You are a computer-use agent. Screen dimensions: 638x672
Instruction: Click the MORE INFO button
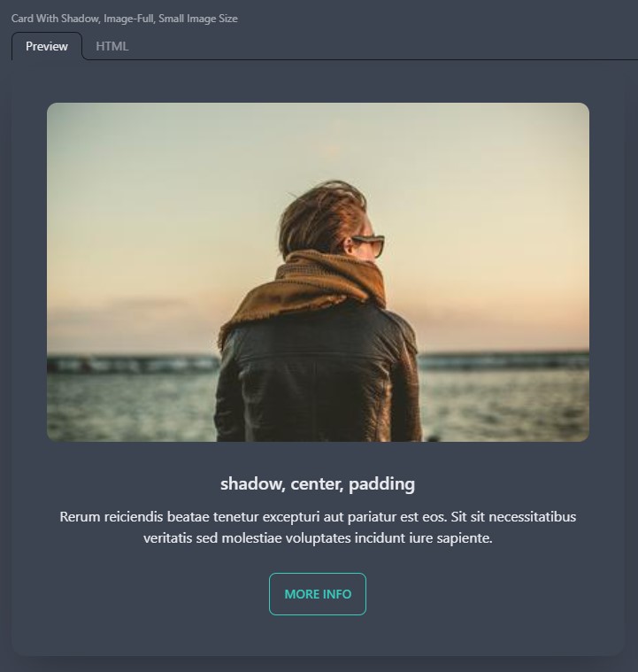318,594
